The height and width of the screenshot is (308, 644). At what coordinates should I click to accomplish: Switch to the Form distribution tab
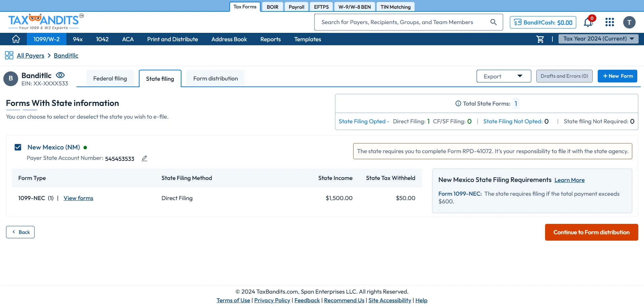tap(215, 78)
